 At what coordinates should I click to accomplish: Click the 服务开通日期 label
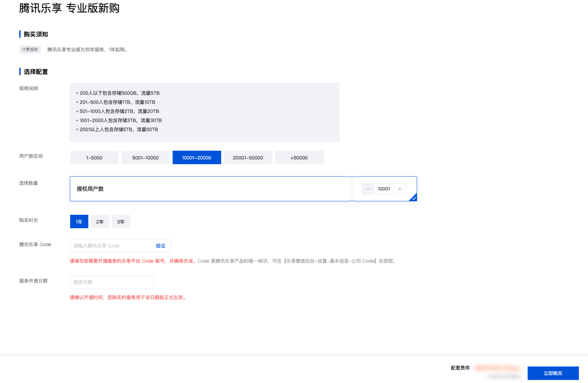pos(33,281)
